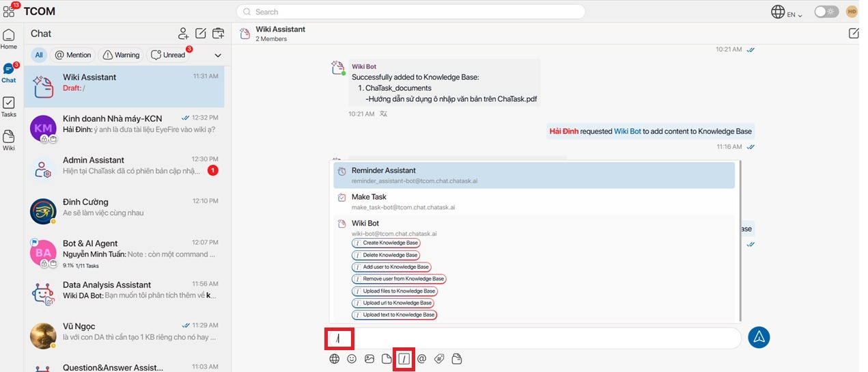868x372 pixels.
Task: Click the create workspace briefcase icon
Action: click(219, 34)
